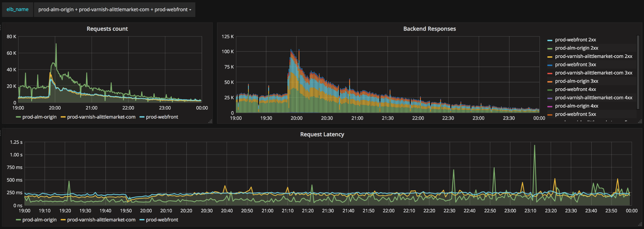Click the 22:30 x-axis label in Backend Responses
644x229 pixels.
(448, 118)
